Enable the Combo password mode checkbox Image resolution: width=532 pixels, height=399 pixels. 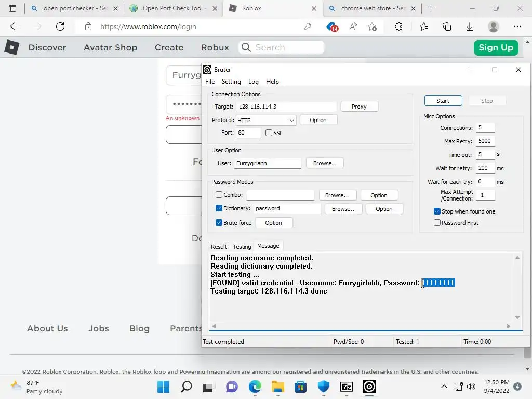[219, 195]
